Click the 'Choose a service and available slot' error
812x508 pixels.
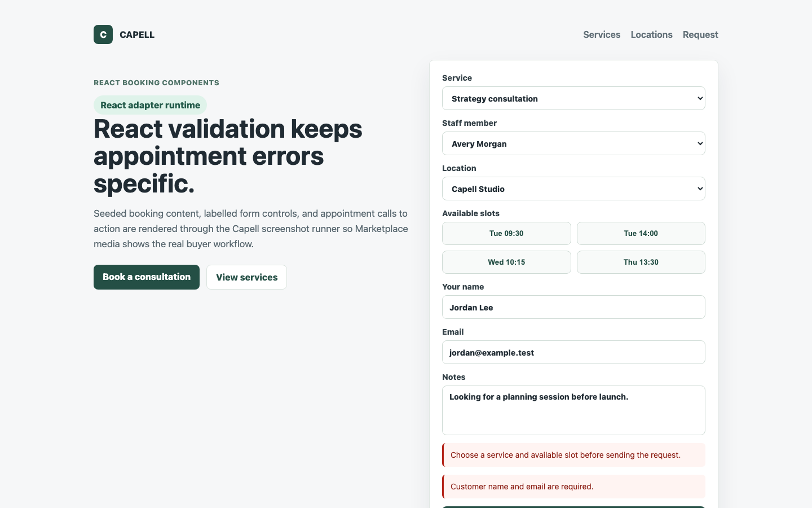(573, 455)
